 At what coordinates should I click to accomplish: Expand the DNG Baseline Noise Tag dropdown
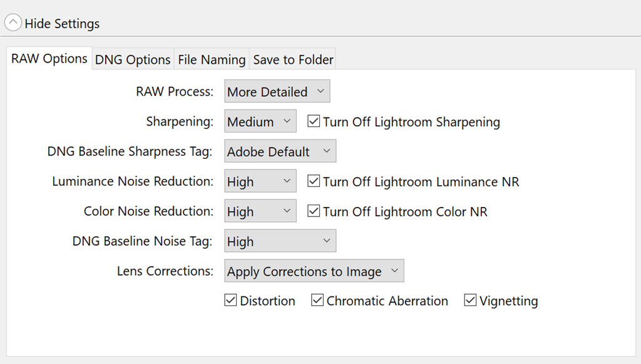(280, 241)
